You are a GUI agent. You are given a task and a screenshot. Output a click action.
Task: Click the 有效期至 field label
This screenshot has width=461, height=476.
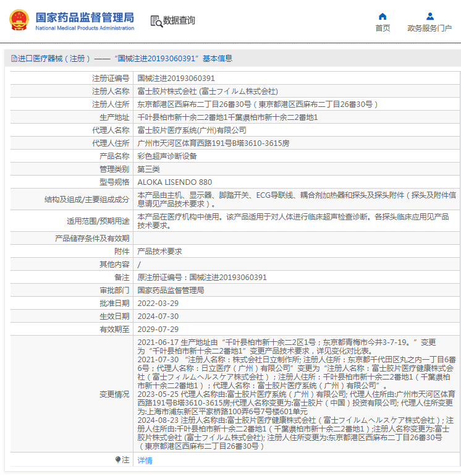point(114,329)
